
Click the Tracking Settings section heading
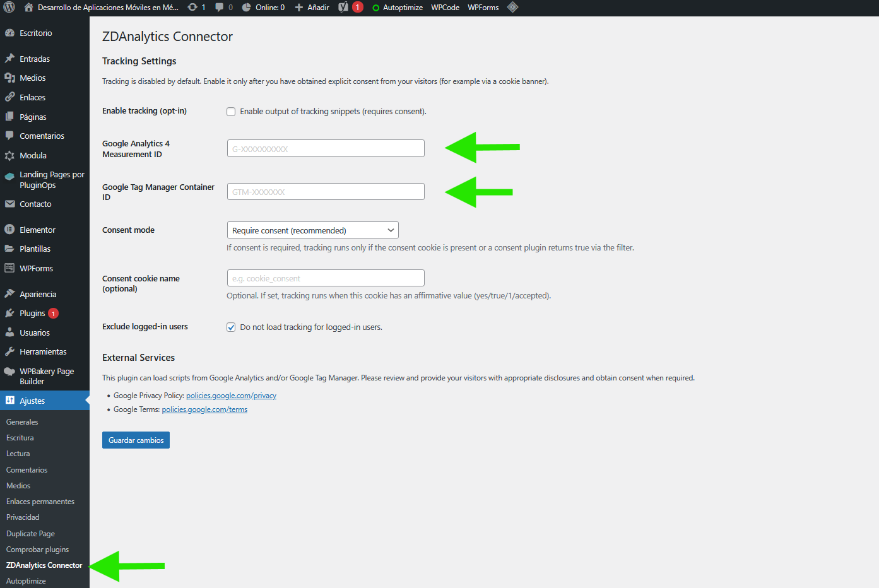pos(139,61)
